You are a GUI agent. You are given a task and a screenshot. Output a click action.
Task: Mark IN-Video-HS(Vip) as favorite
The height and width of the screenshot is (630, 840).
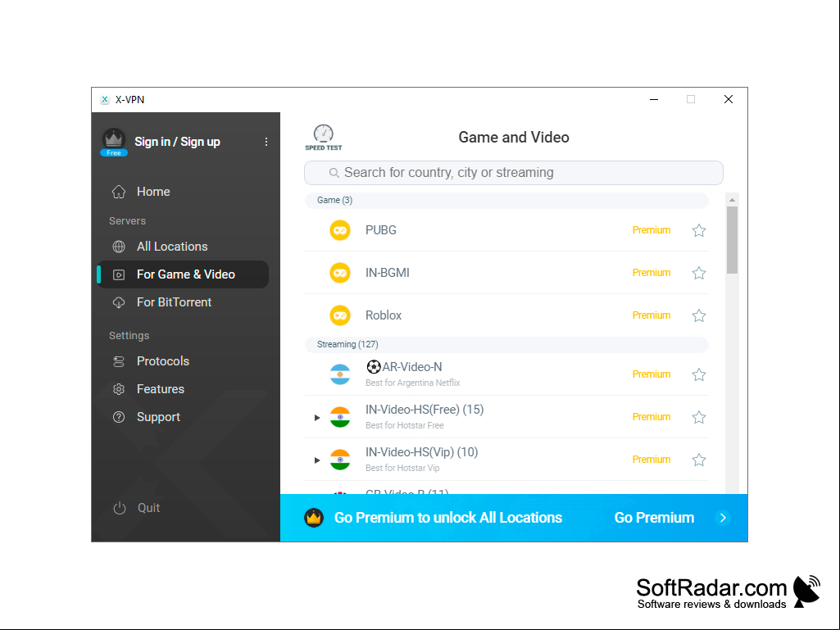[x=698, y=460]
